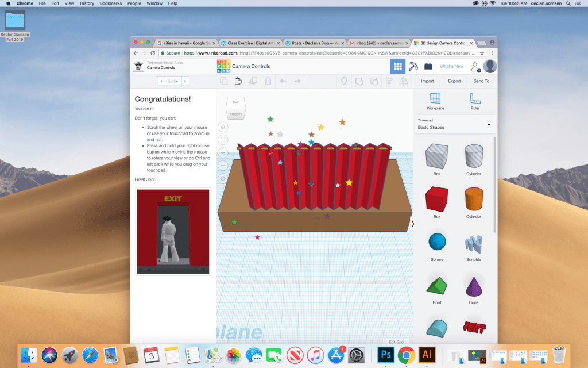The image size is (588, 368).
Task: Switch to the Inbox (242) browser tab
Action: 377,43
